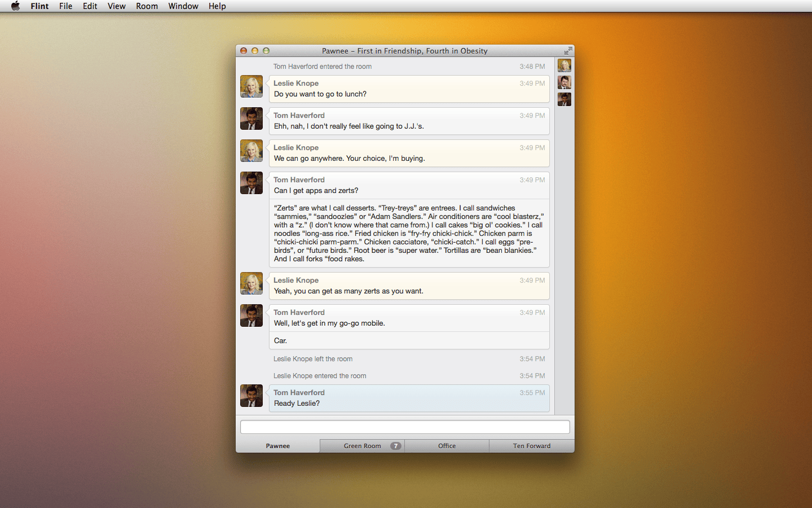
Task: Click avatar beside "Can I get apps and zerts?"
Action: 251,183
